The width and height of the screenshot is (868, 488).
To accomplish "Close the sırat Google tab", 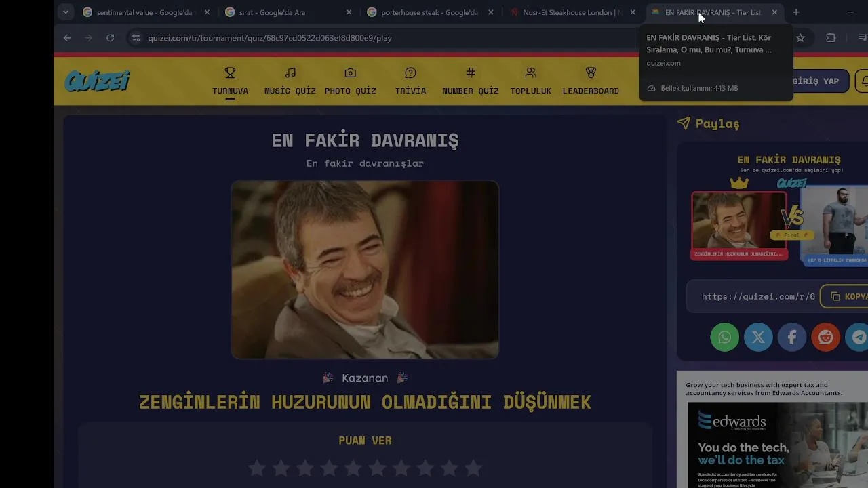I will click(349, 12).
